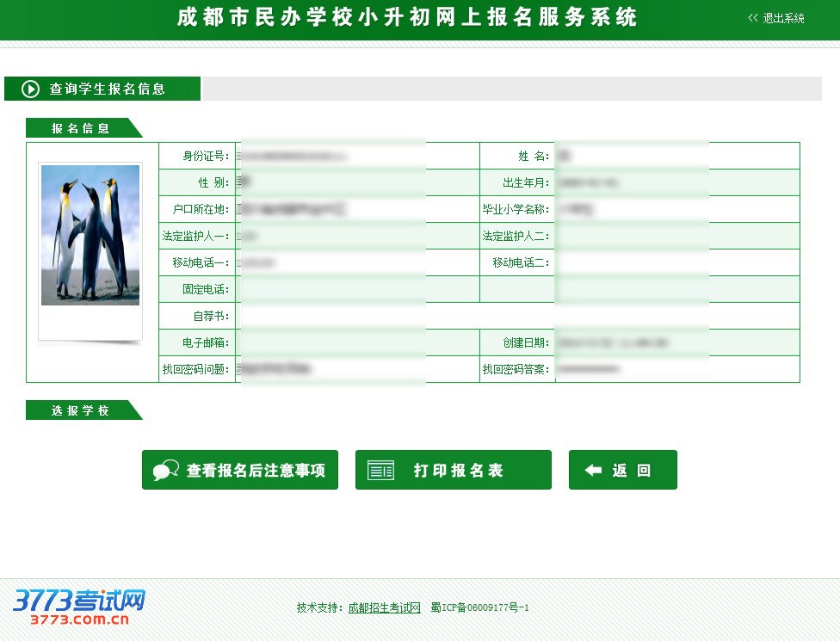Click the 蜀ICP备06009177号-1 footer text
Image resolution: width=840 pixels, height=641 pixels.
[479, 607]
